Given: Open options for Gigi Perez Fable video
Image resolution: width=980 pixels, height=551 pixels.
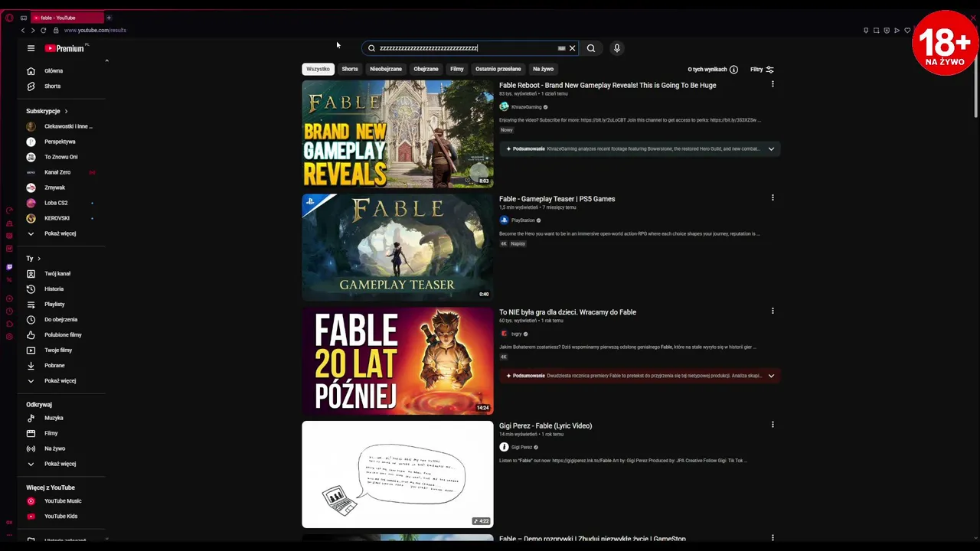Looking at the screenshot, I should (773, 424).
